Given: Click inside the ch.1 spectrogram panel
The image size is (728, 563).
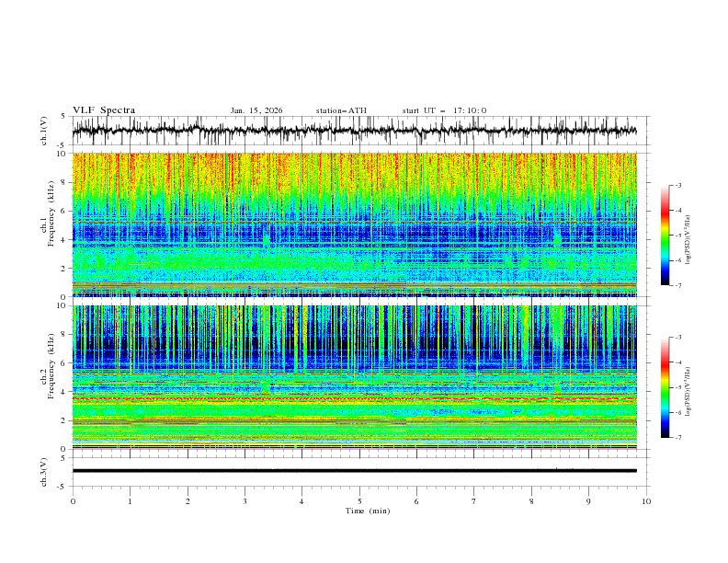Looking at the screenshot, I should pos(354,224).
